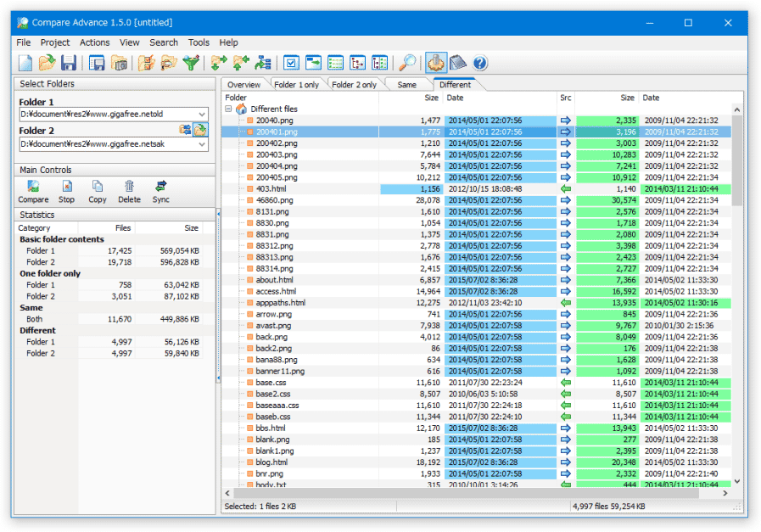Sort by the Folder column header
Image resolution: width=761 pixels, height=532 pixels.
(x=300, y=98)
